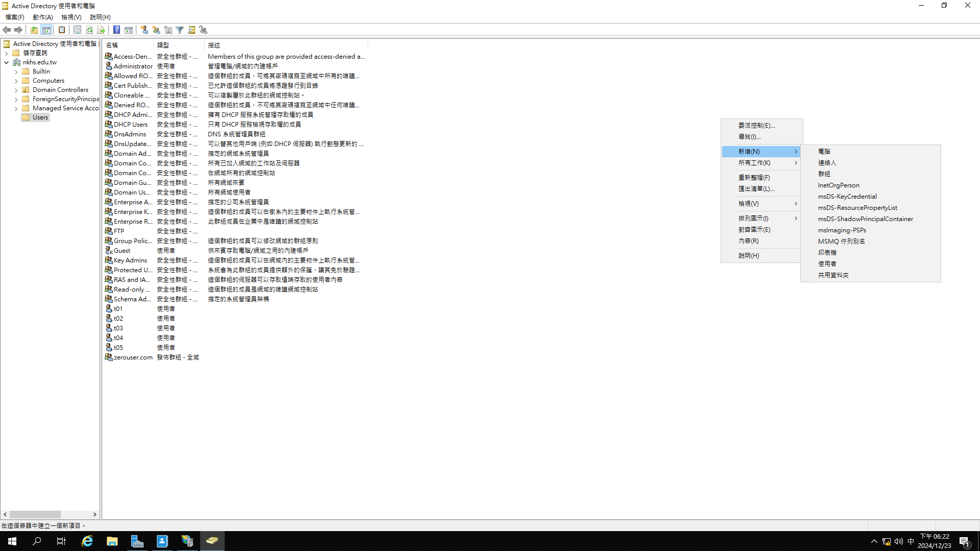
Task: Select msDS-KeyCredential in the New submenu
Action: pos(870,197)
